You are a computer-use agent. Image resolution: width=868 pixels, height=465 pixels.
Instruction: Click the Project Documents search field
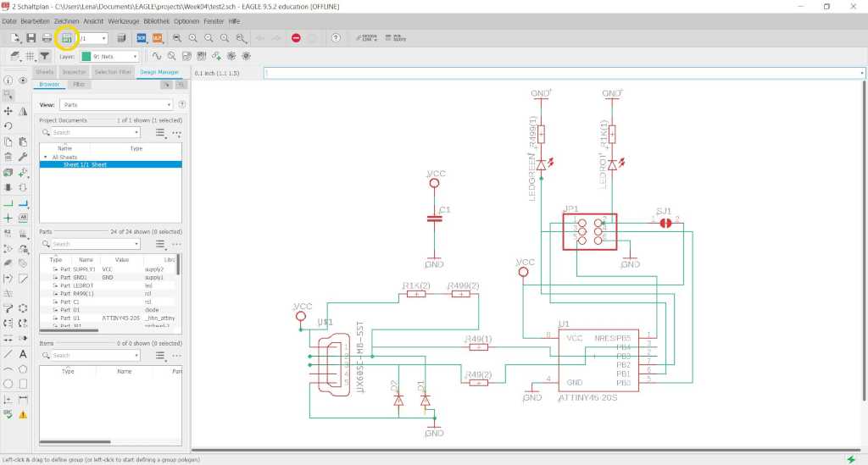(x=92, y=133)
